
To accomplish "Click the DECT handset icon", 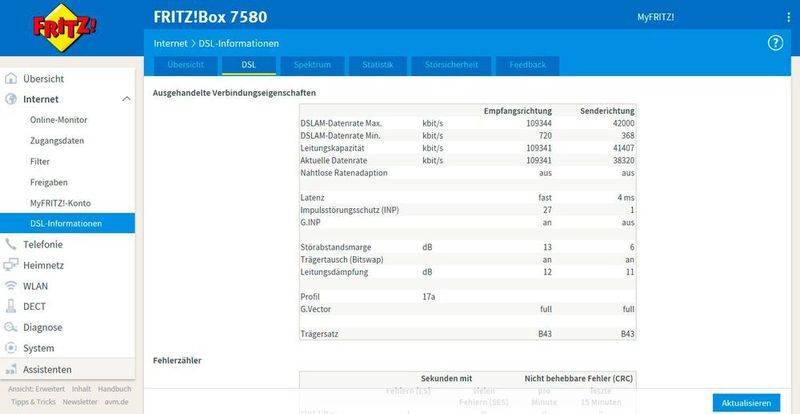I will pyautogui.click(x=11, y=306).
